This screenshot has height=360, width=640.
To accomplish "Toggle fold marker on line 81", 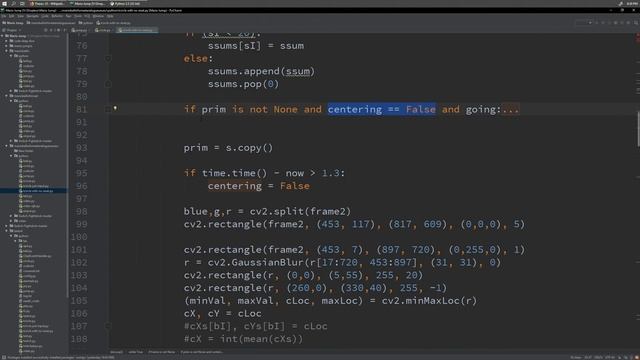I will (108, 109).
